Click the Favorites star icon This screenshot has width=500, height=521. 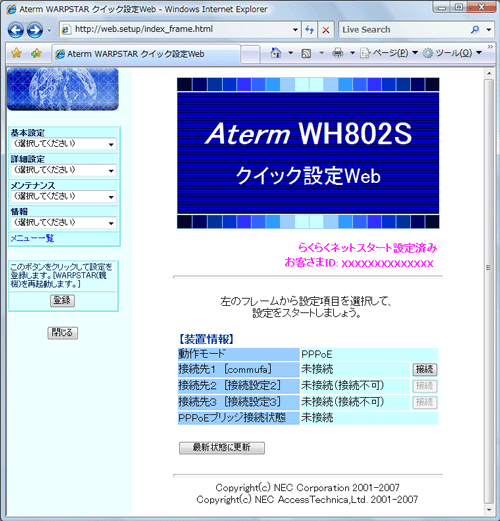click(x=17, y=53)
